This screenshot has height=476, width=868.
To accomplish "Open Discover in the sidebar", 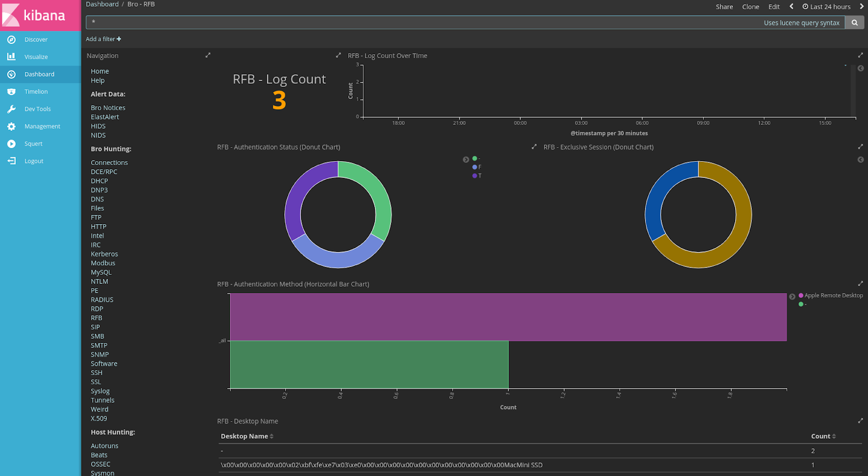I will [36, 40].
